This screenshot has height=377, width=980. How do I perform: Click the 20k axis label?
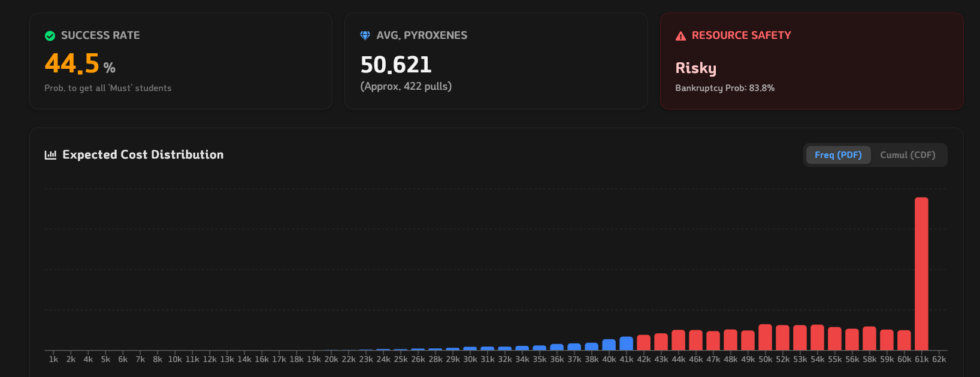[331, 360]
